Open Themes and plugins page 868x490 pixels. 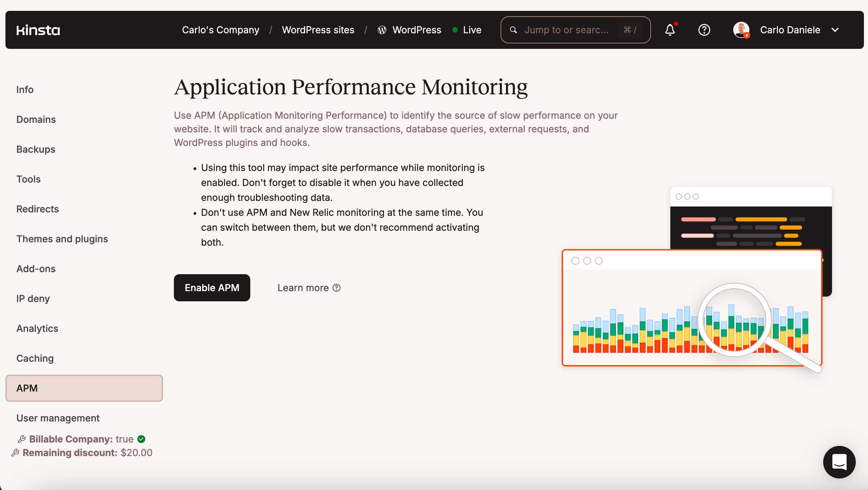point(62,239)
